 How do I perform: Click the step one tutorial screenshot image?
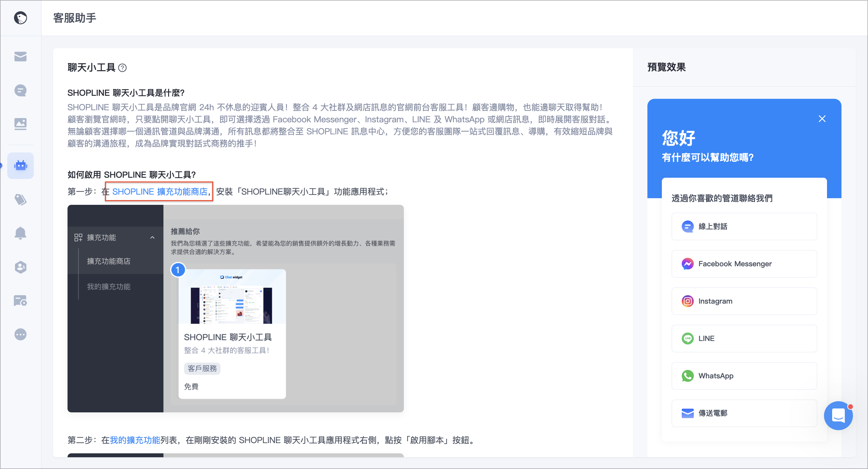[235, 308]
